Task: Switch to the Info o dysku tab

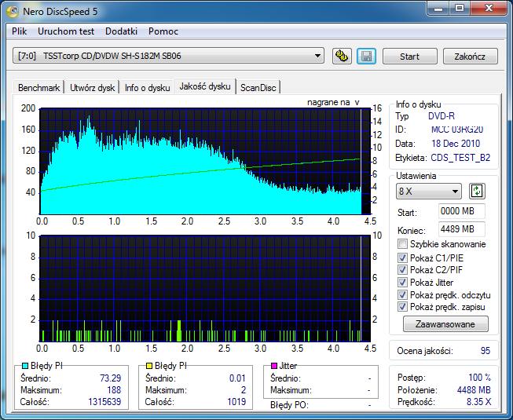Action: 147,88
